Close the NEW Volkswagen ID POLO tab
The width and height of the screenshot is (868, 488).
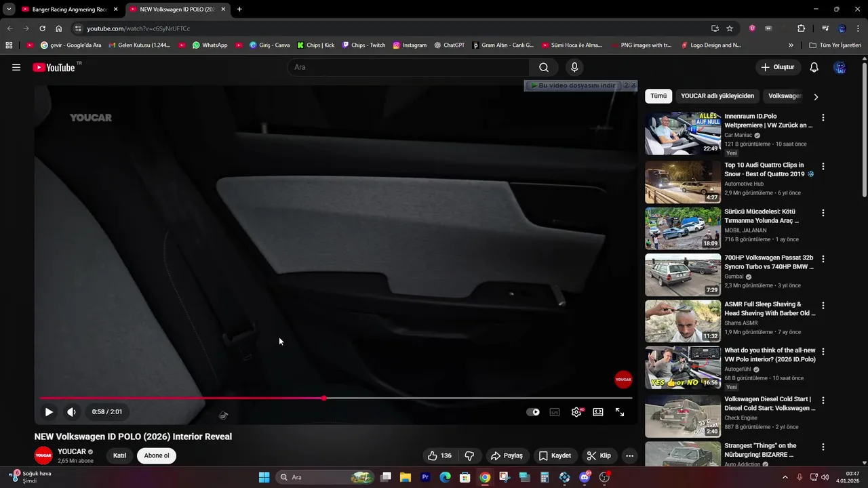(x=223, y=9)
